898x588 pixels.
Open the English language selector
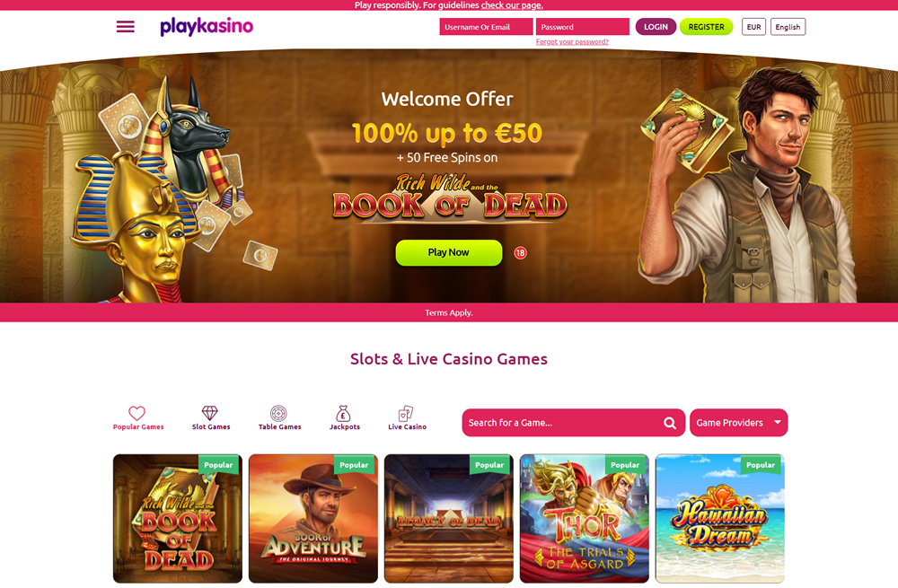(788, 27)
